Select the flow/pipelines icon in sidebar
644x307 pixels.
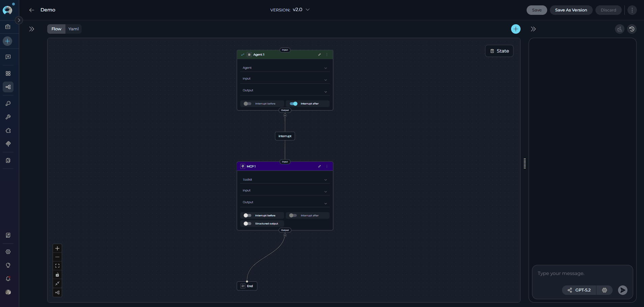point(8,87)
